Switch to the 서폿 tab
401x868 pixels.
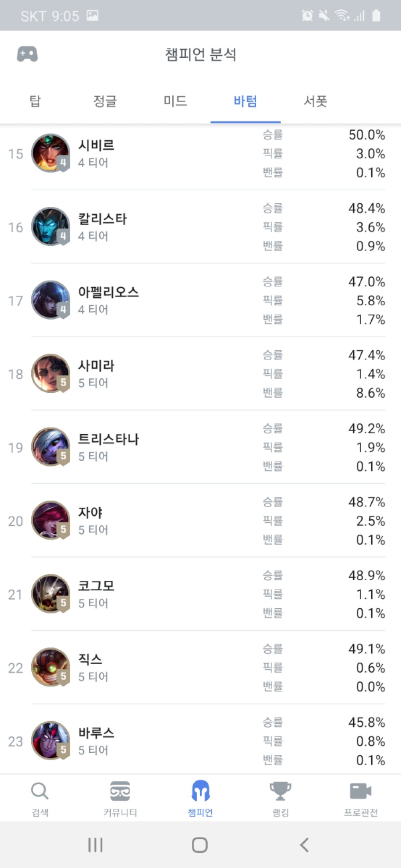tap(316, 101)
